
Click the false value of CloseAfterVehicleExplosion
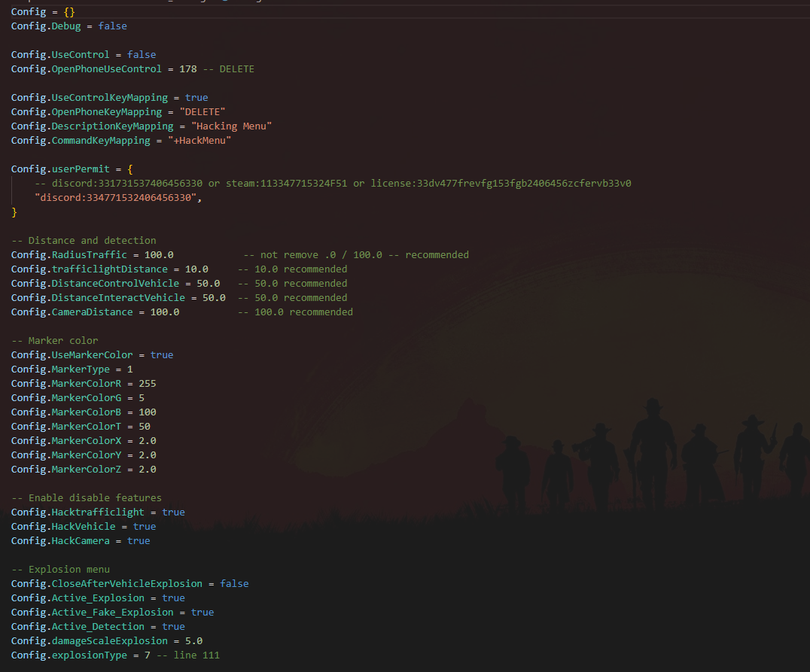pyautogui.click(x=234, y=584)
